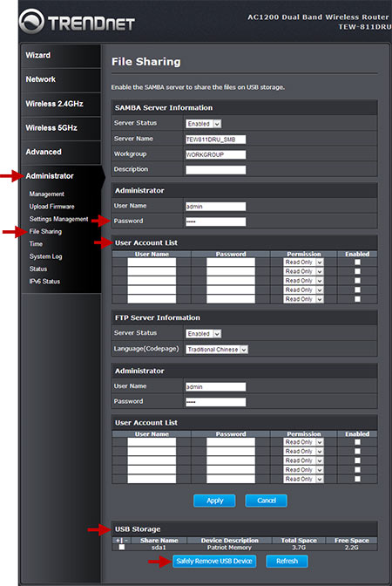
Task: Click the plus/minus icon in USB Storage header
Action: pyautogui.click(x=122, y=541)
